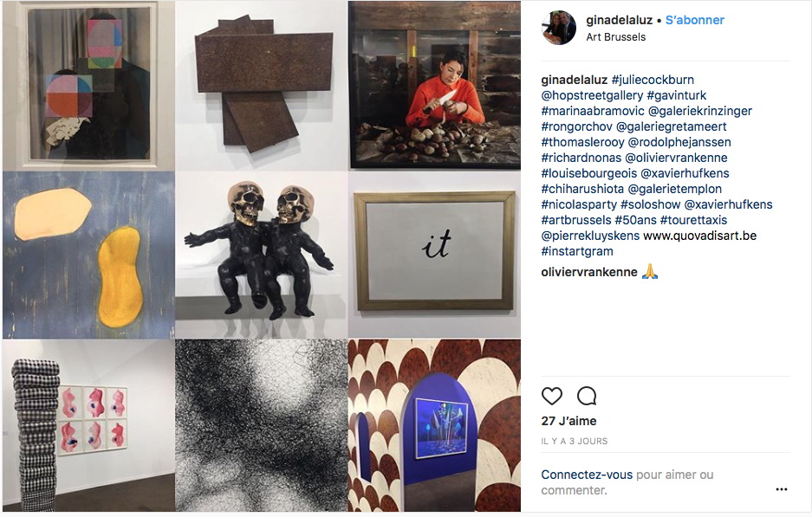812x517 pixels.
Task: Click the Connectez-vous login link
Action: [x=587, y=475]
